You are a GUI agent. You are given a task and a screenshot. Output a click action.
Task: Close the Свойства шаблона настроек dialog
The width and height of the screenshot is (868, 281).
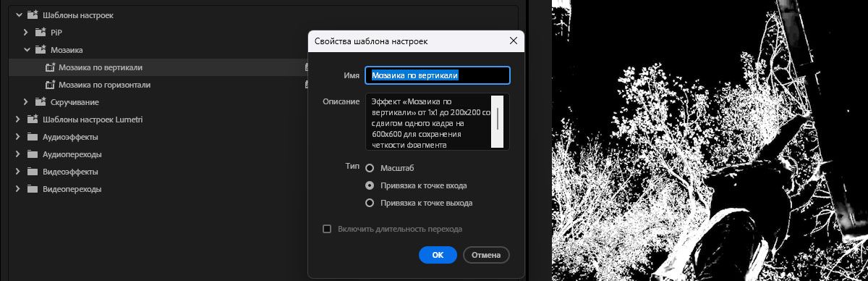point(514,41)
